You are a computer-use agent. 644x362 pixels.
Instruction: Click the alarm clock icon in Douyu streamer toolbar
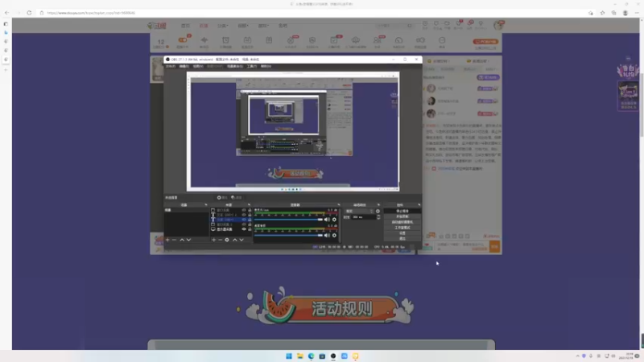pyautogui.click(x=225, y=40)
